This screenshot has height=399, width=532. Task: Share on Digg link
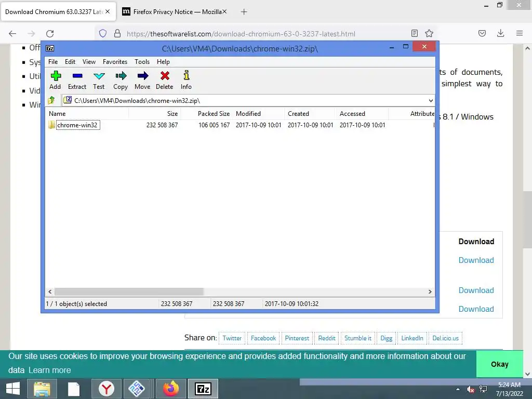tap(386, 338)
